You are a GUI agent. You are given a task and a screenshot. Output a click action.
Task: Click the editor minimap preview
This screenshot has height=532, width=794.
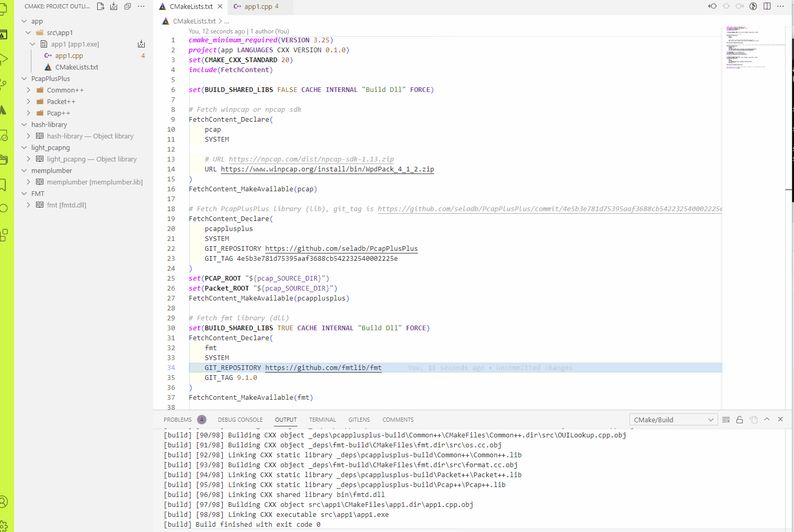click(753, 47)
